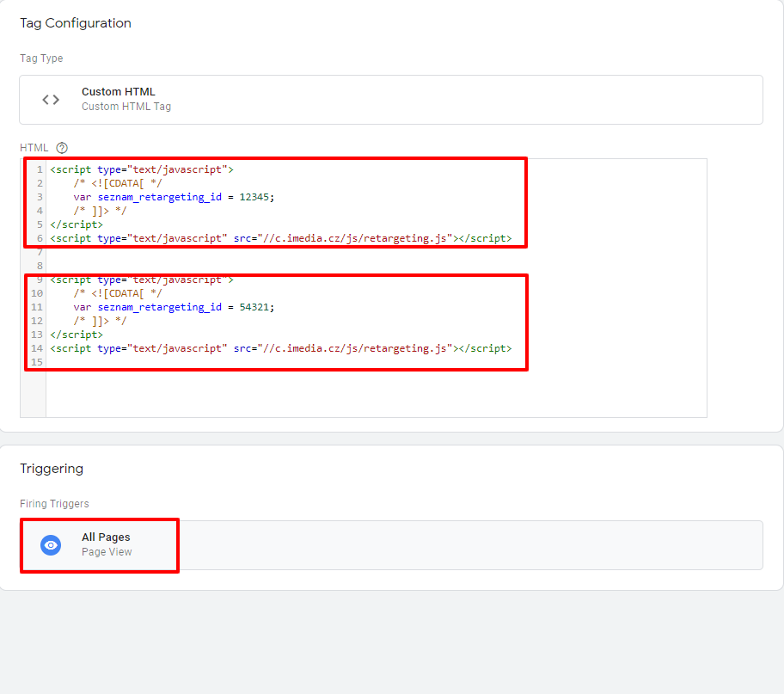Click code line with seznam_retargeting_id = 54321
This screenshot has width=784, height=694.
click(174, 307)
